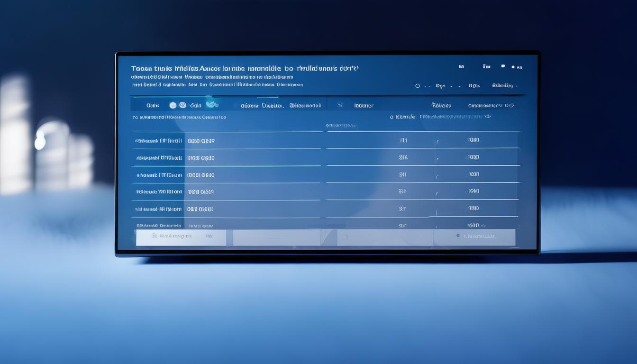
Task: Click the star icon left of 'Ioomer'
Action: pos(340,105)
